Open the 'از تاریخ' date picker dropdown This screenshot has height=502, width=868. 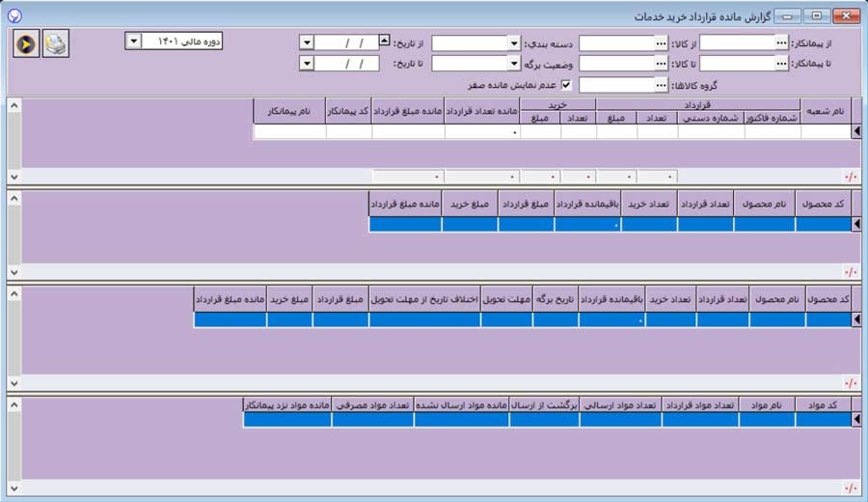[x=307, y=43]
